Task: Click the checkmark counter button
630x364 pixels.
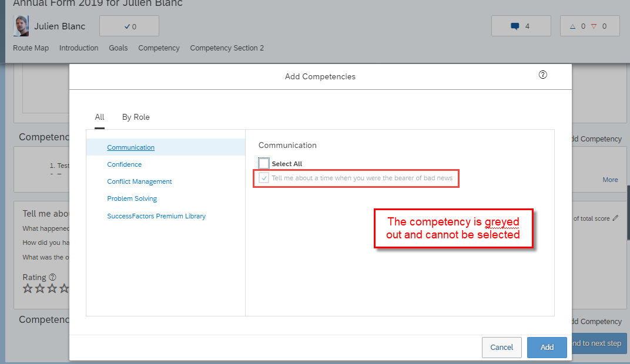Action: (129, 26)
